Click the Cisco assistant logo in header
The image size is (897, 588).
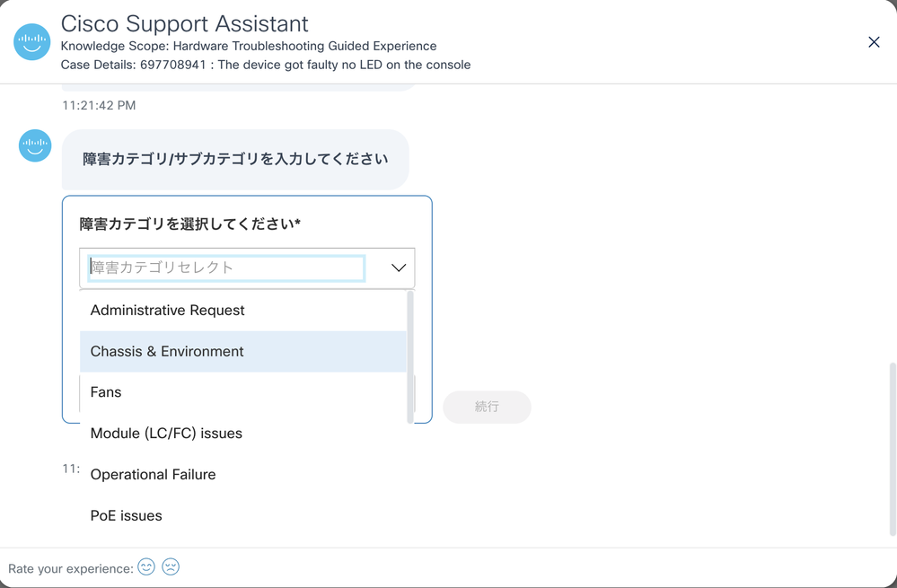click(x=32, y=42)
